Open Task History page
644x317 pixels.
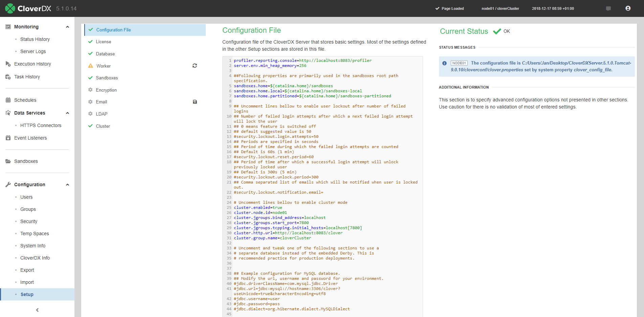[x=27, y=77]
